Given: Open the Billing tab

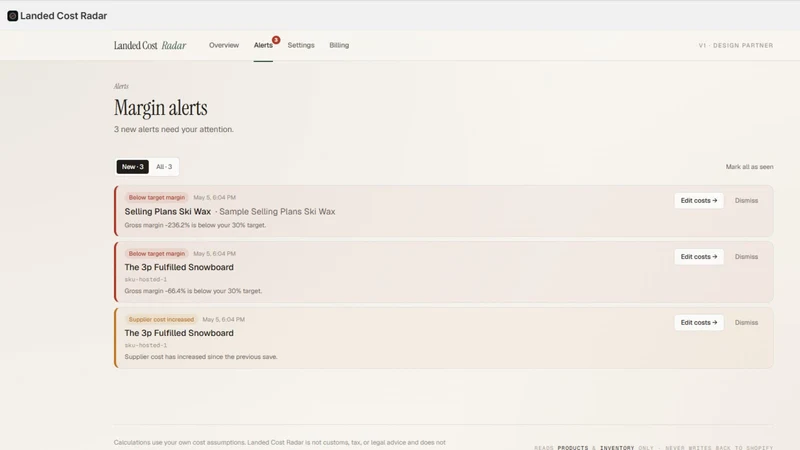Looking at the screenshot, I should point(339,45).
